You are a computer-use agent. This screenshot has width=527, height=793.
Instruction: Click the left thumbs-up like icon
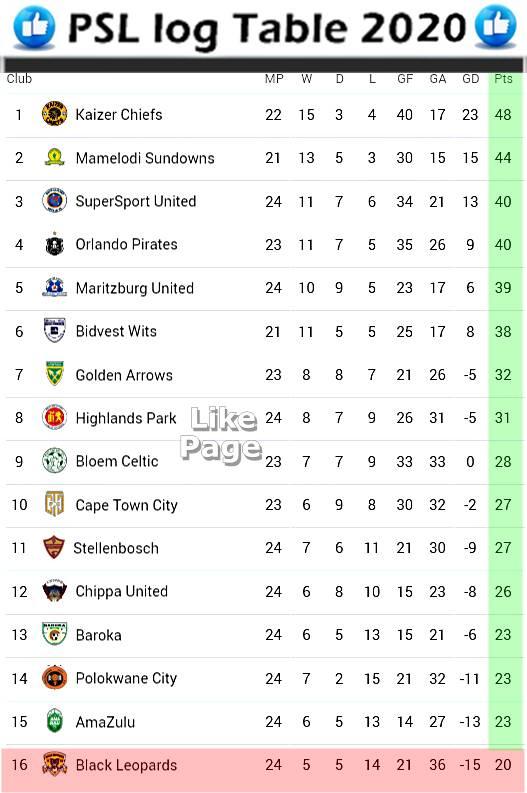click(34, 27)
